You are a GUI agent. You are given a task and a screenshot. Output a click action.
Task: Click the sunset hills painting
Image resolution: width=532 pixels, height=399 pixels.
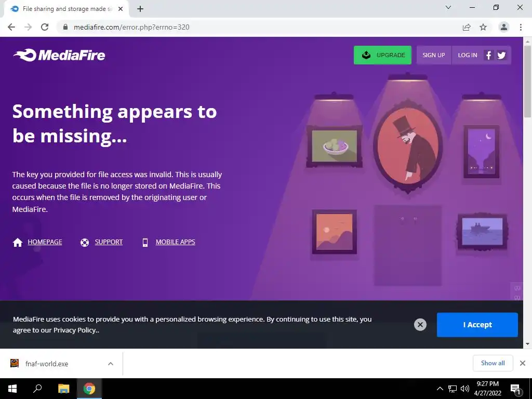click(x=334, y=232)
